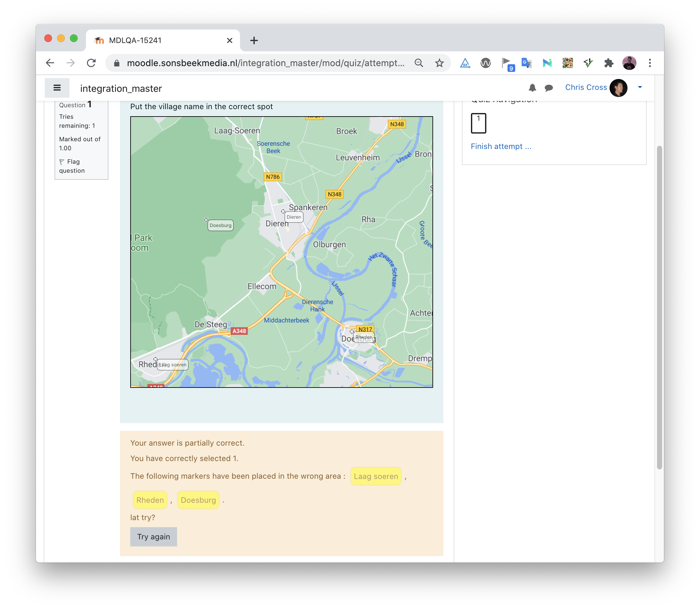This screenshot has width=700, height=610.
Task: Flag question 1
Action: (72, 166)
